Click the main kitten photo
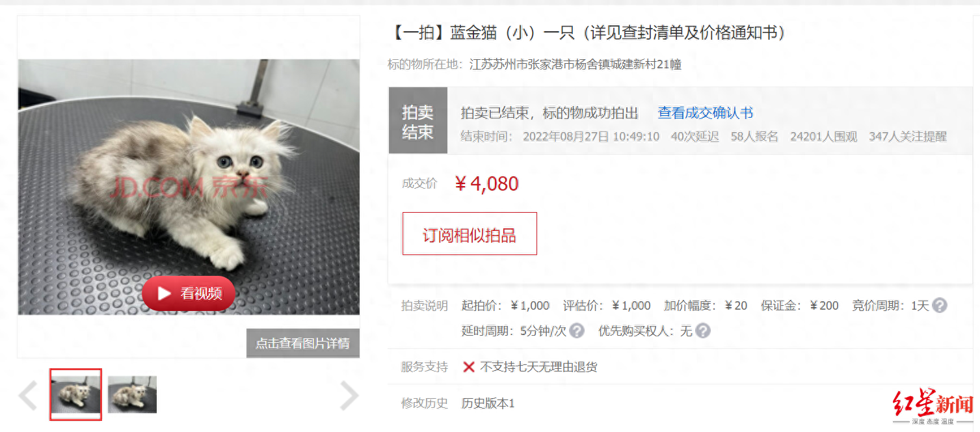The height and width of the screenshot is (432, 980). [x=189, y=187]
